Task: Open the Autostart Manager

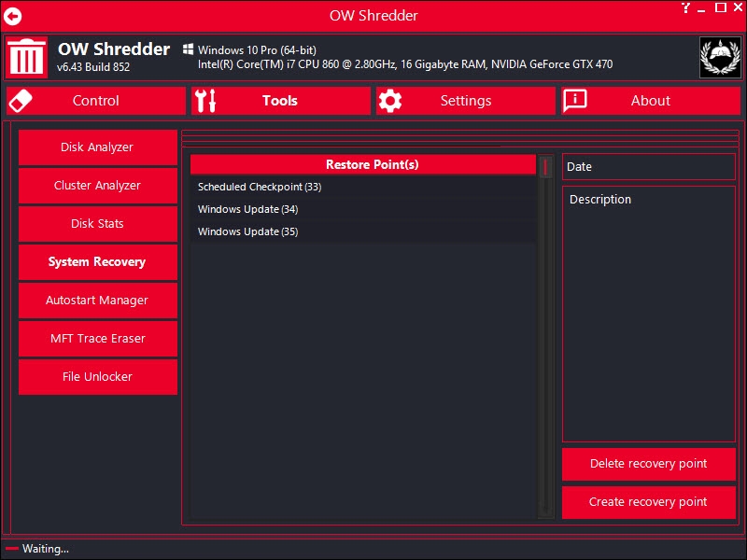Action: pyautogui.click(x=98, y=301)
